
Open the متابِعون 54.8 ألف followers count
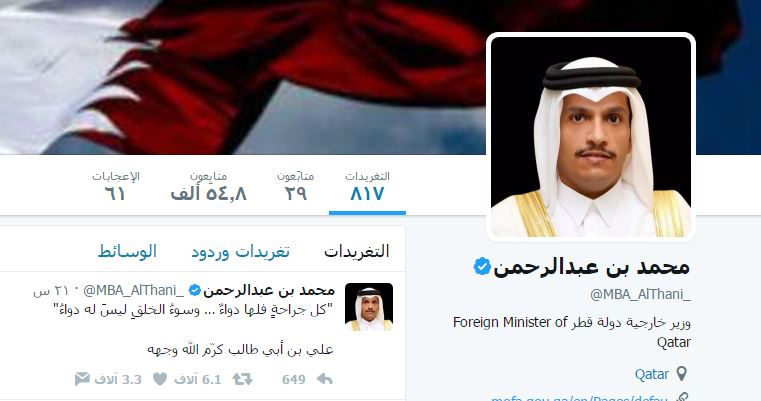click(209, 186)
